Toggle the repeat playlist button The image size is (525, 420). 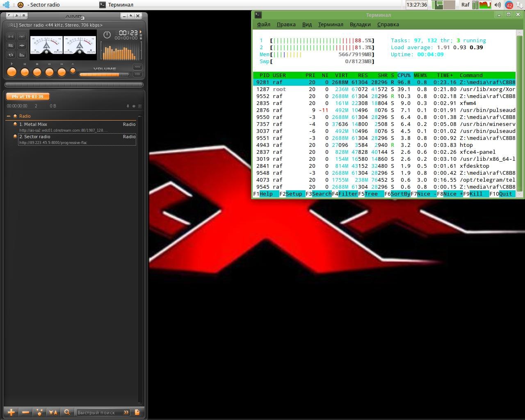11,55
